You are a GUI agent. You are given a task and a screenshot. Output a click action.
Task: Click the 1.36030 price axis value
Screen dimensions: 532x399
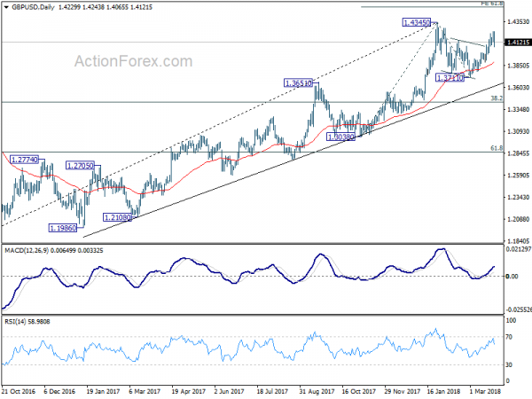[x=518, y=88]
